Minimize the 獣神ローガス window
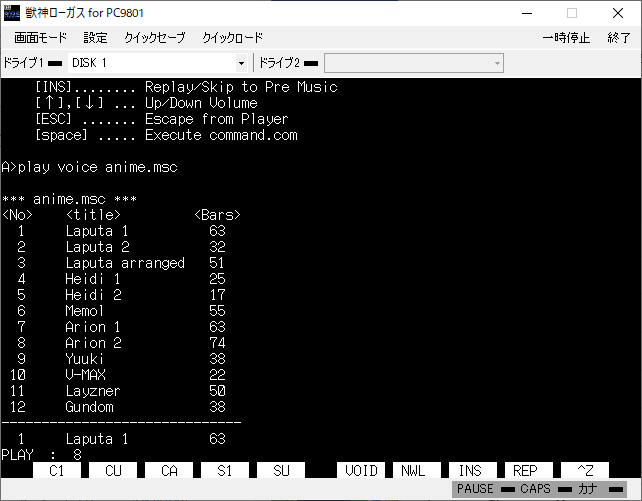This screenshot has width=642, height=501. pyautogui.click(x=527, y=13)
